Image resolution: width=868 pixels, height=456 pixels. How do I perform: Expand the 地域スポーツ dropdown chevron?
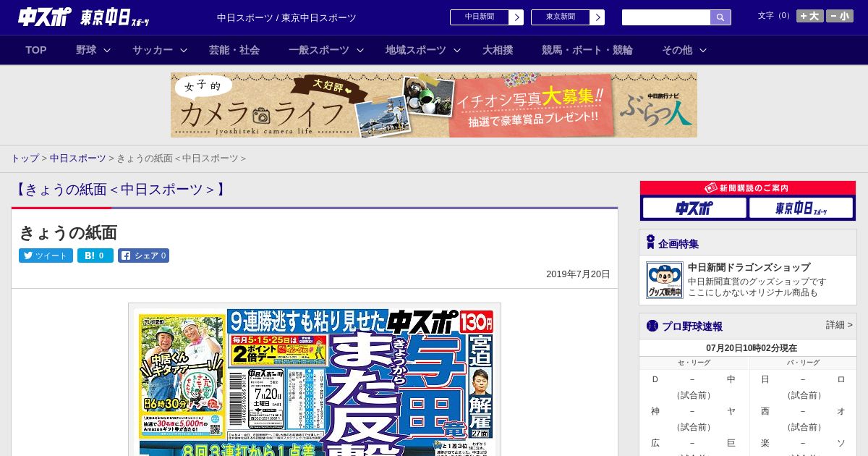pos(457,50)
